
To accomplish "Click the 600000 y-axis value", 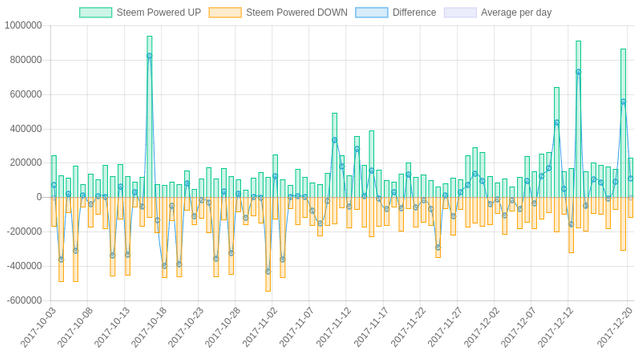I will [26, 94].
